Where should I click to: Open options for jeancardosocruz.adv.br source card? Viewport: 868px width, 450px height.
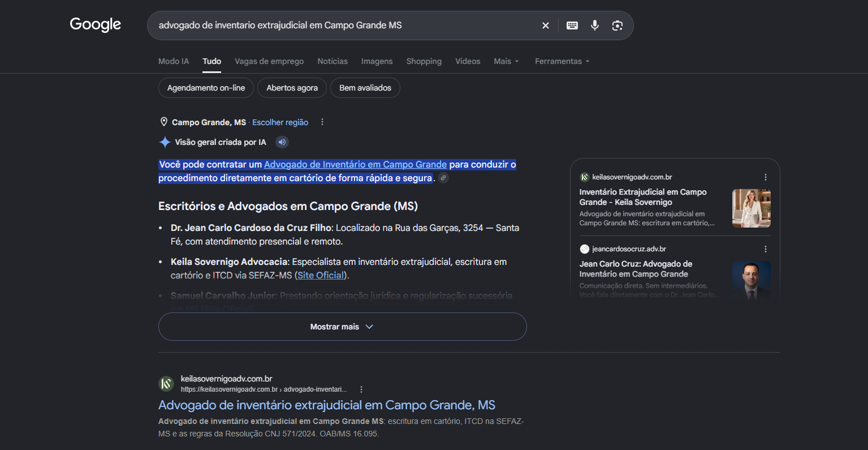(766, 249)
